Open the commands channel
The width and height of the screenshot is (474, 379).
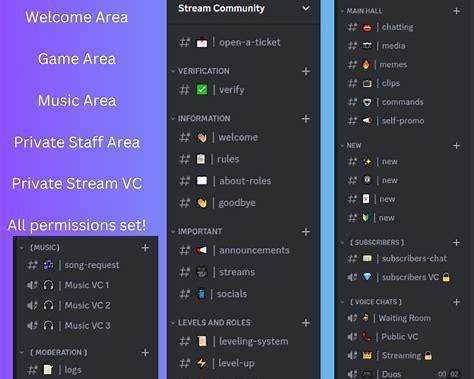403,102
